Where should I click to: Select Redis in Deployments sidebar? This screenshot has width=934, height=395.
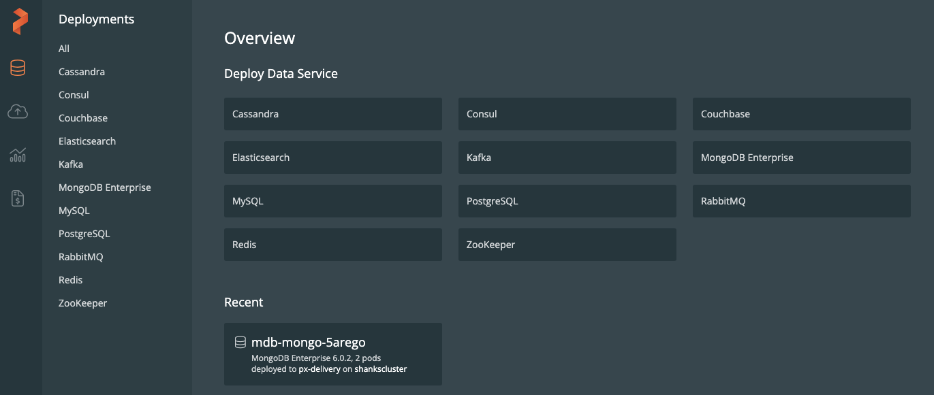(70, 280)
